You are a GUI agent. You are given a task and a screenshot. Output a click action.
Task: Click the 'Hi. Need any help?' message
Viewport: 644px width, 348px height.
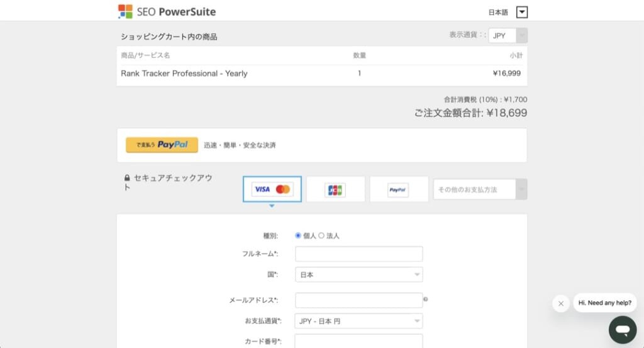click(604, 303)
